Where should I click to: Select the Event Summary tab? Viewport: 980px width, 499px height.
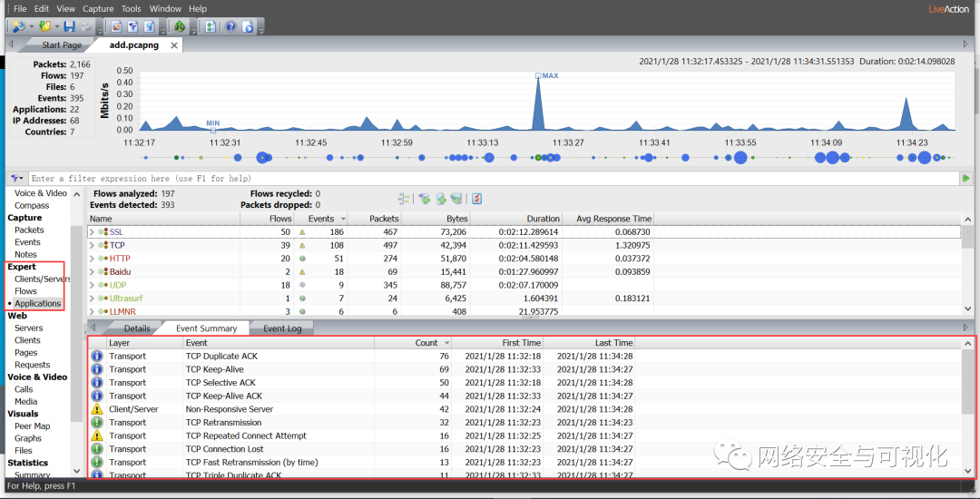coord(206,328)
